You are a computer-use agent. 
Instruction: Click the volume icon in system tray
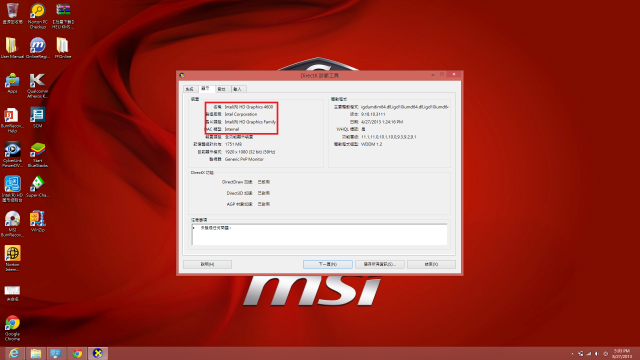[597, 353]
